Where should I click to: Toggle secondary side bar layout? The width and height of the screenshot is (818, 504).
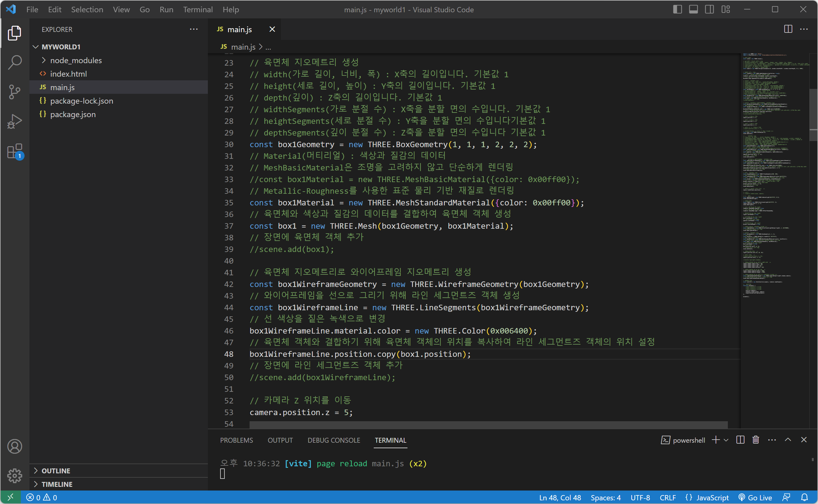tap(709, 9)
